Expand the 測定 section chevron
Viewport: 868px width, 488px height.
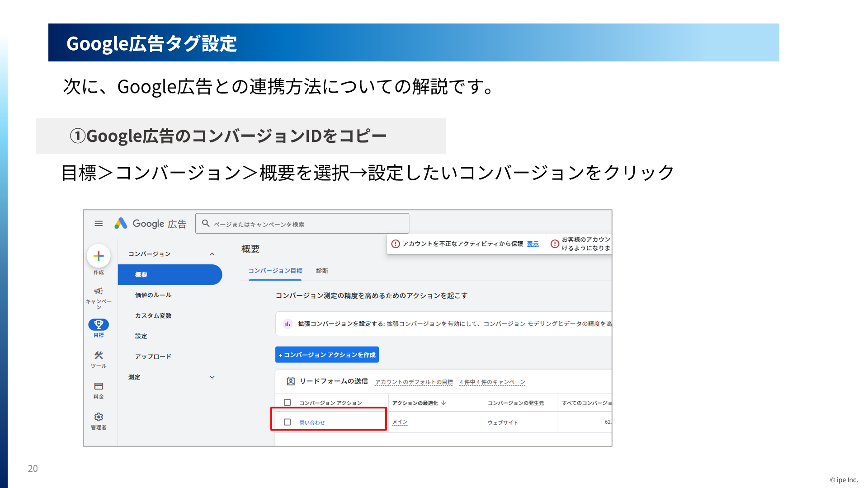click(x=212, y=377)
